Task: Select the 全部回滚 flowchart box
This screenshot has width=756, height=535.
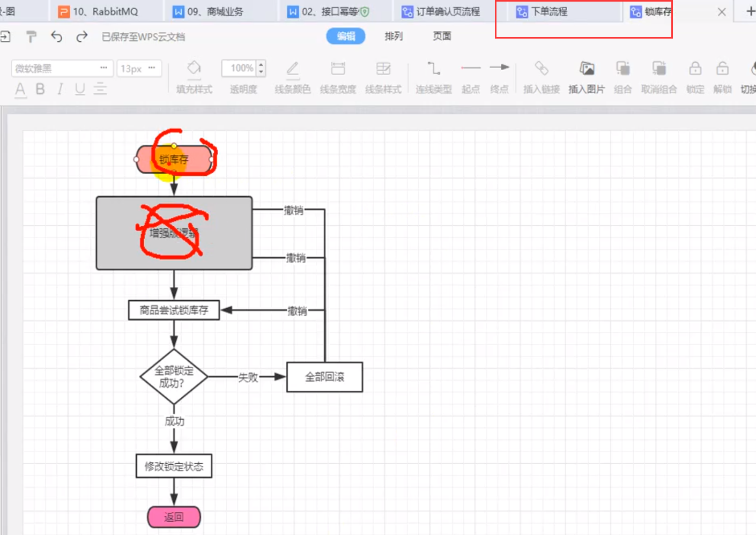Action: tap(324, 377)
